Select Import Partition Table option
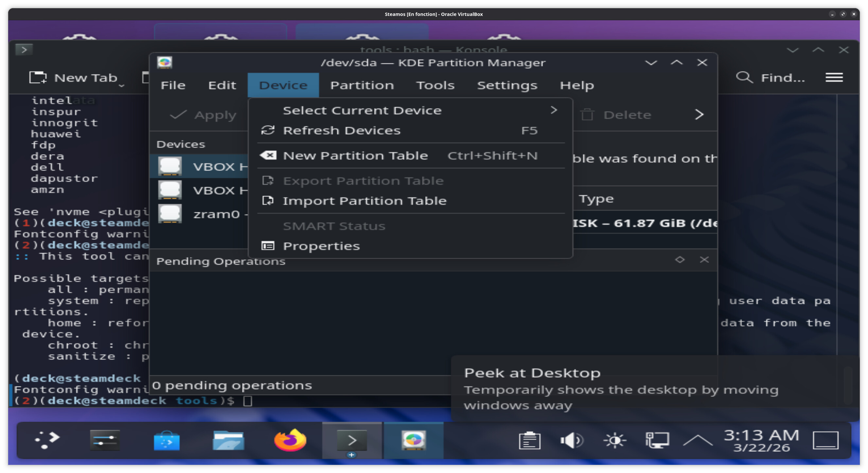This screenshot has width=868, height=473. pyautogui.click(x=364, y=201)
